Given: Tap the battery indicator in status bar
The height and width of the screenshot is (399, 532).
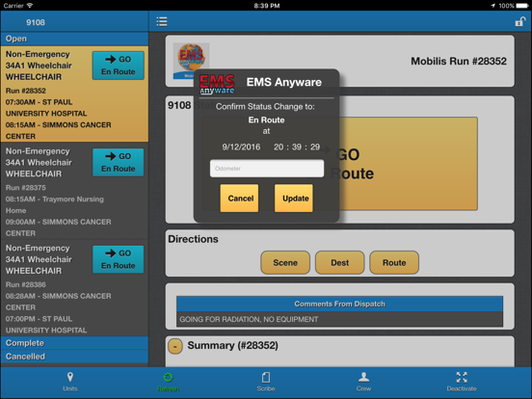Looking at the screenshot, I should tap(521, 6).
